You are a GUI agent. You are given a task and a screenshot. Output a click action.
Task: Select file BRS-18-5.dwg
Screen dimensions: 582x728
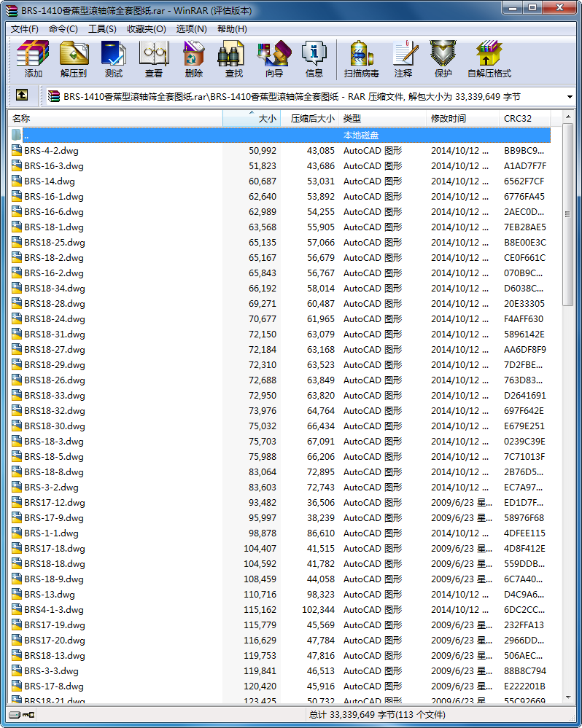(x=55, y=456)
